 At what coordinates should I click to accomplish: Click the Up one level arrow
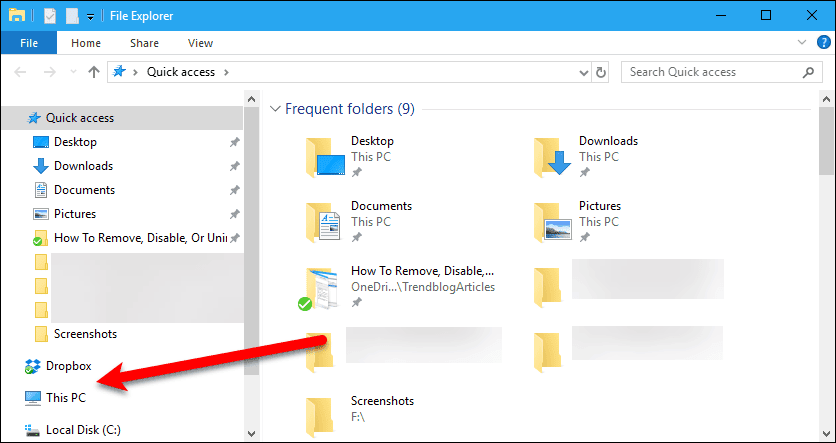point(94,72)
